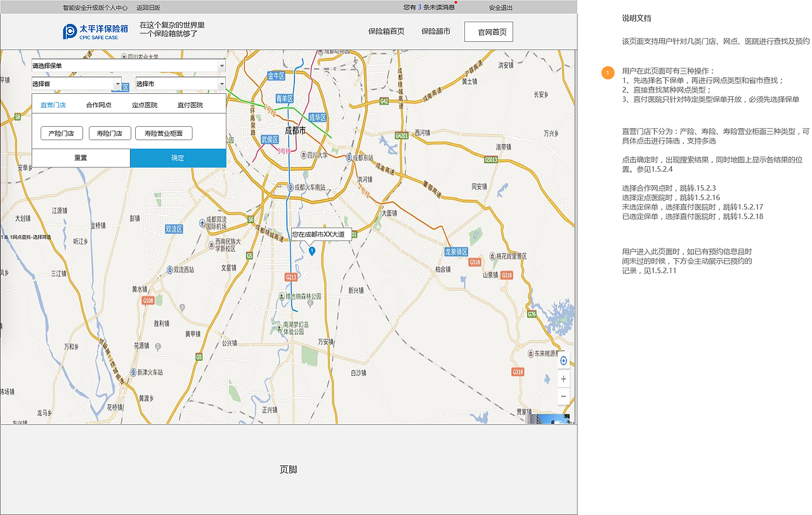812x515 pixels.
Task: Open the 请选择保单 policy dropdown
Action: pos(129,66)
